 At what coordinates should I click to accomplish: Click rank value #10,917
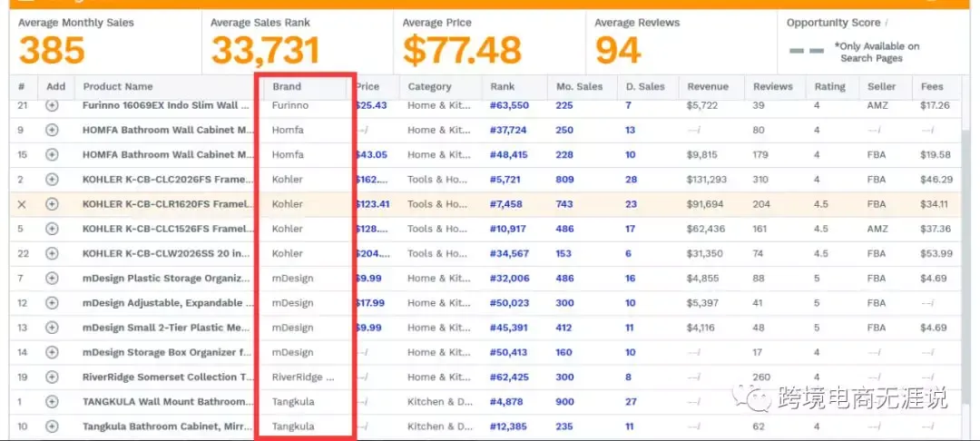509,229
